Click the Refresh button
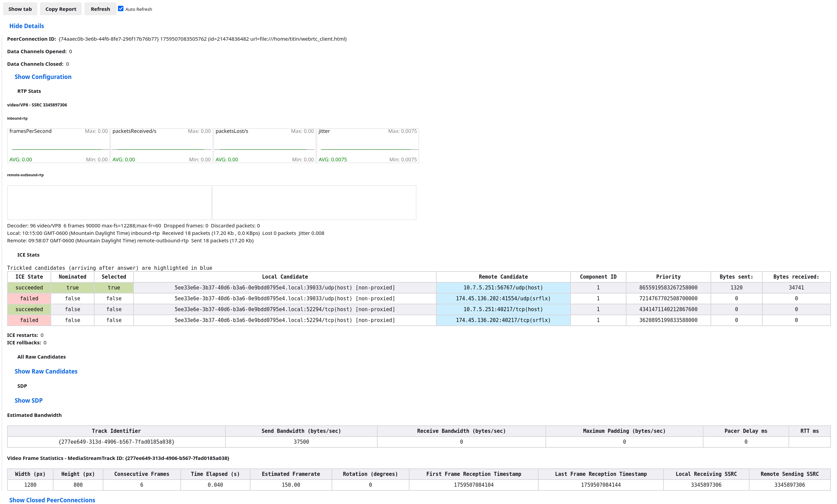 (x=100, y=9)
